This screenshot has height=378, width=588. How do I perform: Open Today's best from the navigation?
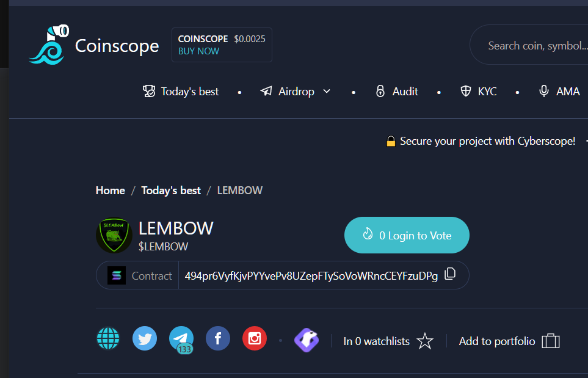pyautogui.click(x=181, y=91)
